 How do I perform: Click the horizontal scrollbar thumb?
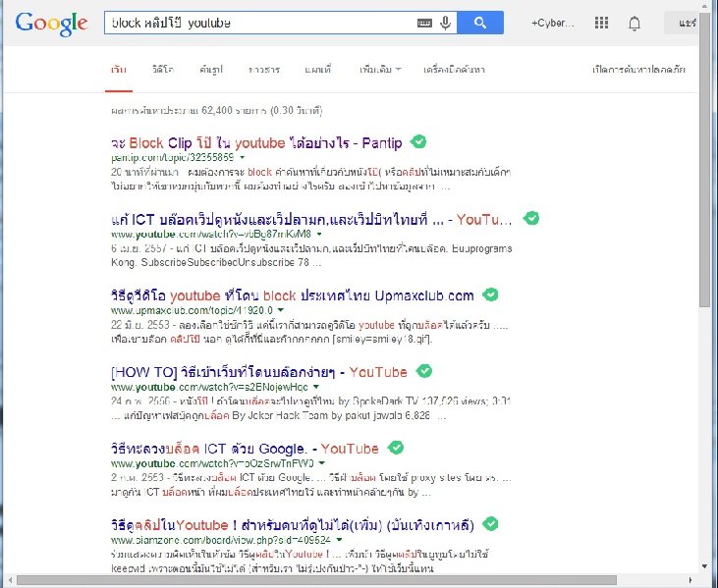point(316,581)
